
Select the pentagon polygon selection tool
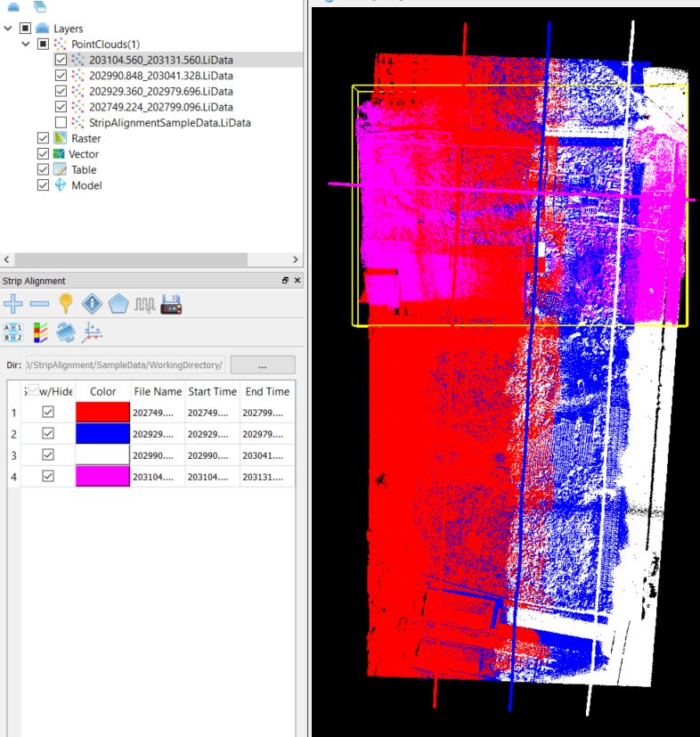coord(118,304)
